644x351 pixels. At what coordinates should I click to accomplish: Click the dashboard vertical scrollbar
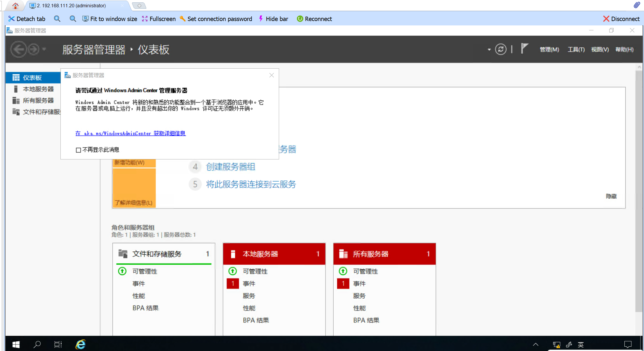pos(639,191)
